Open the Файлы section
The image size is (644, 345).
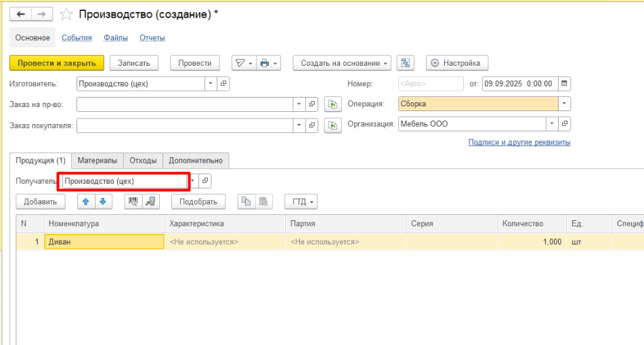pos(116,38)
